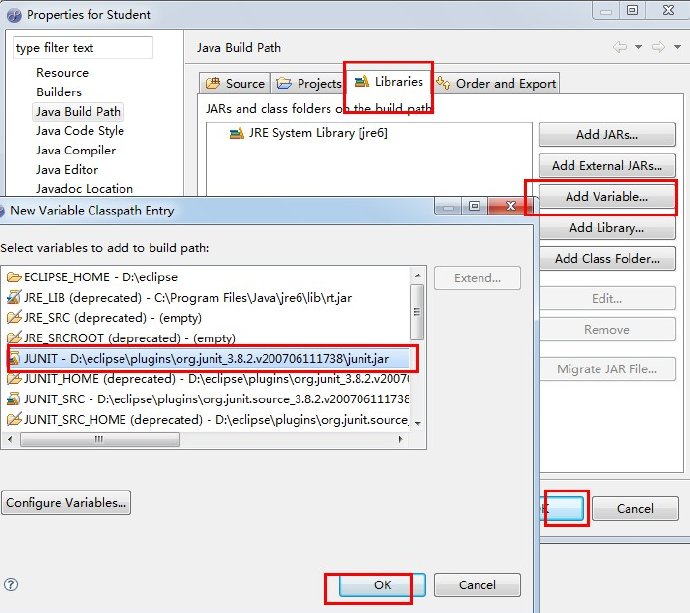Click the Source tab icon

click(213, 83)
